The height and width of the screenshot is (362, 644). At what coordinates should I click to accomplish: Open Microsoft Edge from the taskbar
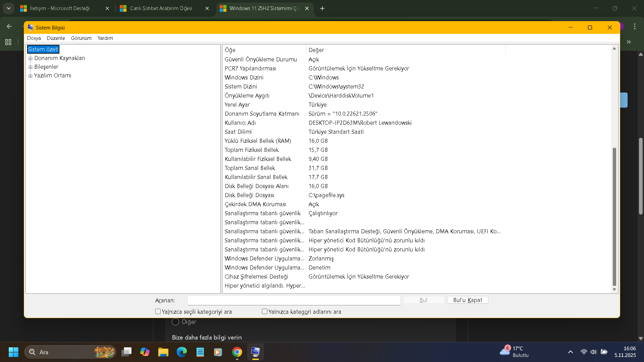[x=182, y=352]
